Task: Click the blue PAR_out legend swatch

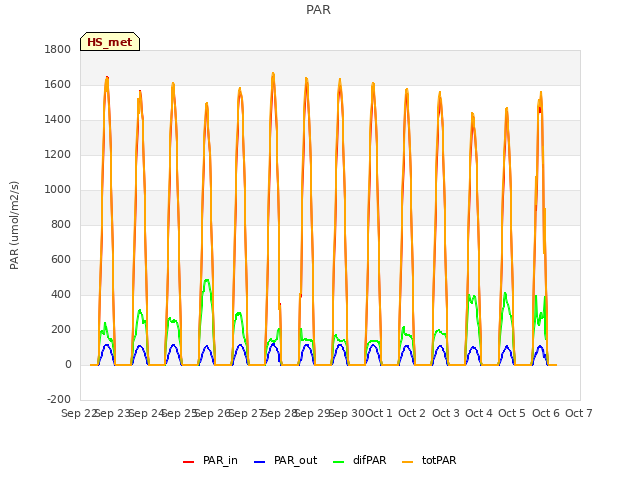Action: tap(260, 462)
